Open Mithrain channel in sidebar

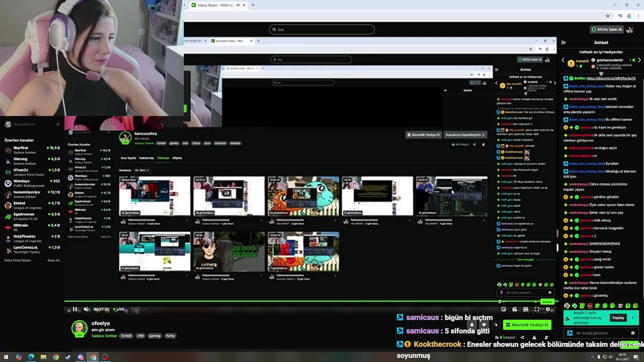pyautogui.click(x=32, y=228)
